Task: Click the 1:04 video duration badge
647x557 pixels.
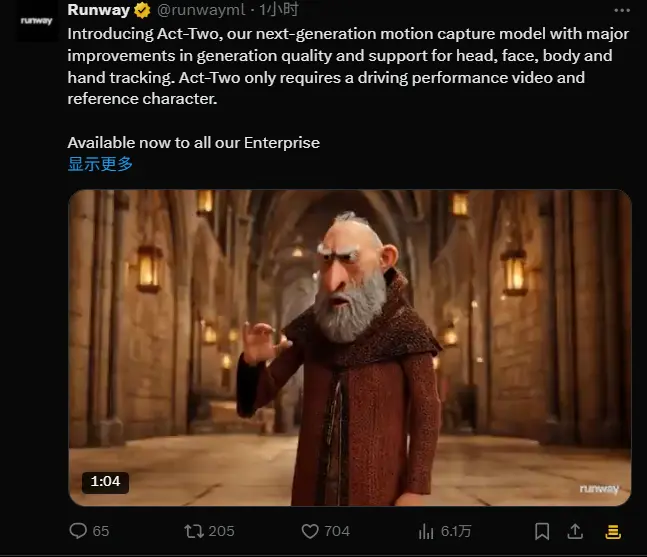Action: pos(105,482)
